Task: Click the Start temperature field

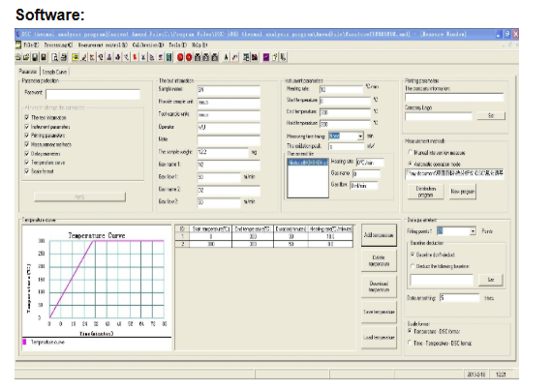Action: point(345,101)
